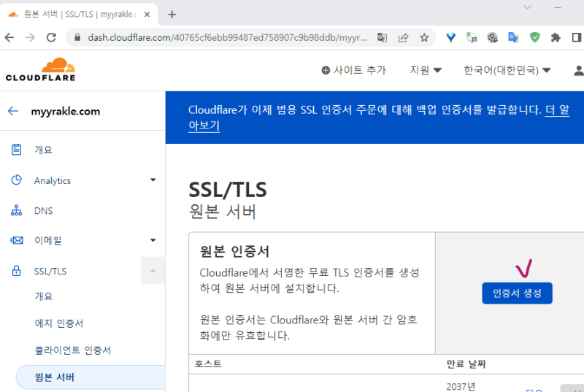Viewport: 584px width, 392px height.
Task: Open the browser tab search chevron
Action: coord(527,7)
